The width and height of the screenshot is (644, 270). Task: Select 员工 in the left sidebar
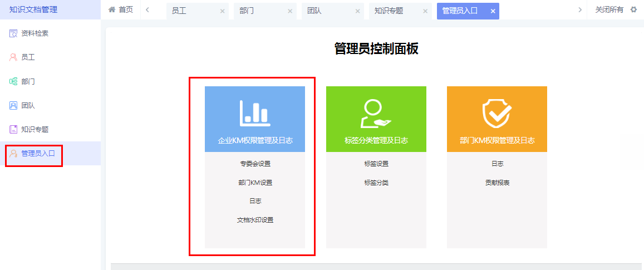[28, 57]
